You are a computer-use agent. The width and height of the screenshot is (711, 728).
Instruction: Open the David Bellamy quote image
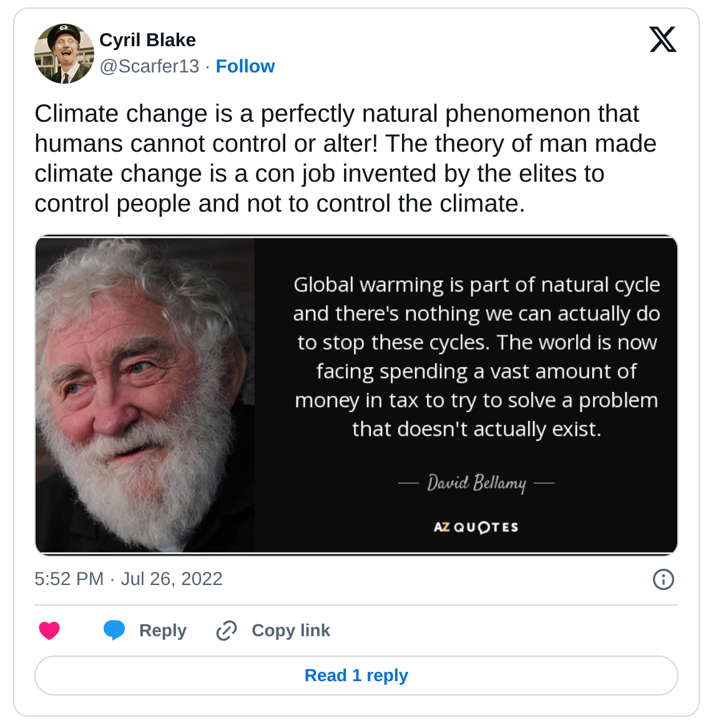tap(356, 395)
